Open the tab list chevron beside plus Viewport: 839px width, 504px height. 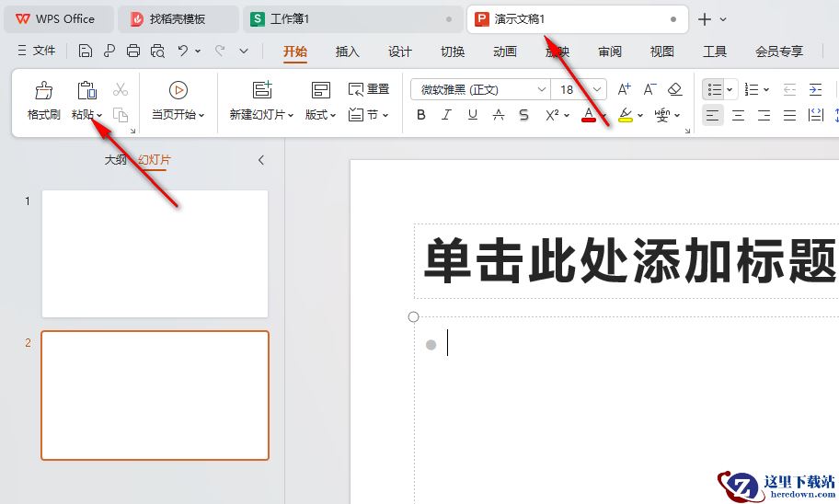click(723, 19)
